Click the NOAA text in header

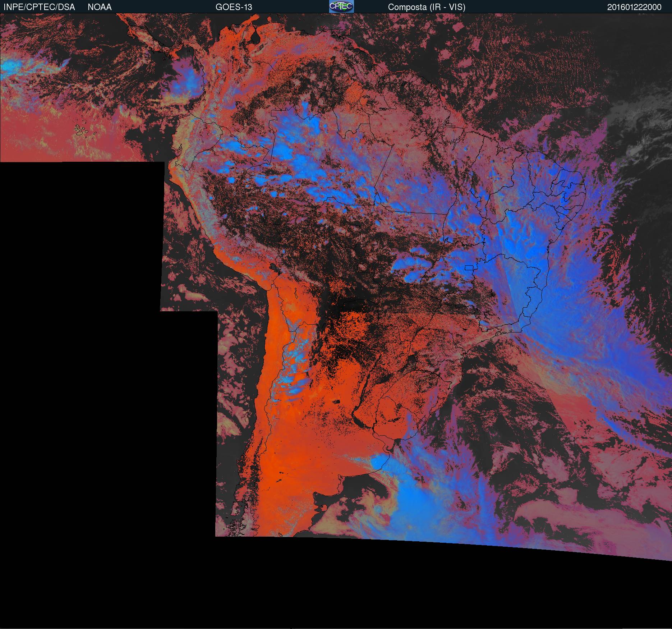[100, 7]
